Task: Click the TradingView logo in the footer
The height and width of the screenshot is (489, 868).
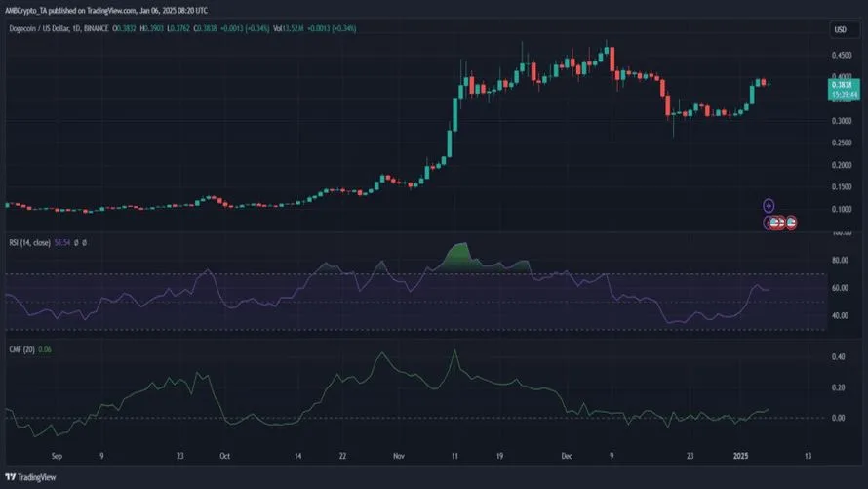Action: coord(31,477)
